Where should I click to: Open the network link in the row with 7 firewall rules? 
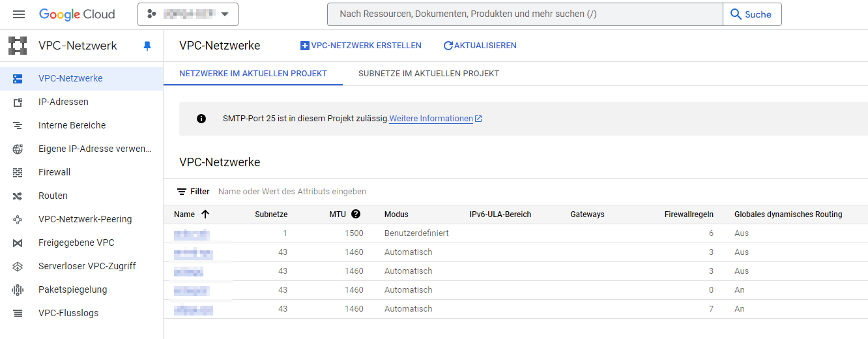pos(194,309)
